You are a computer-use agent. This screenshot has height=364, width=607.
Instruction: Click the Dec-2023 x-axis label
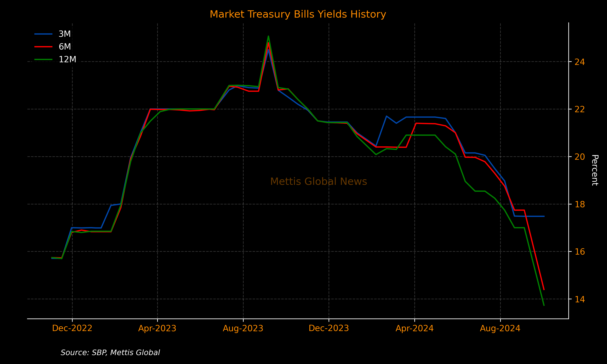[329, 328]
